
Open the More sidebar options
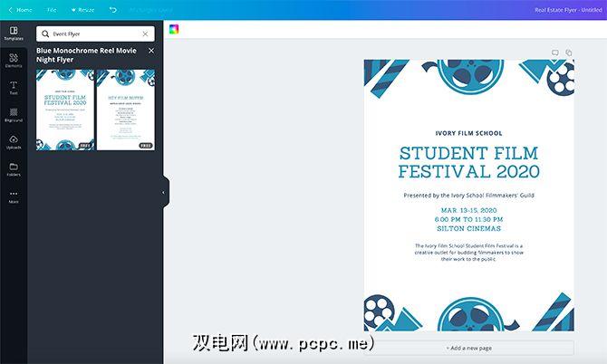click(x=14, y=196)
